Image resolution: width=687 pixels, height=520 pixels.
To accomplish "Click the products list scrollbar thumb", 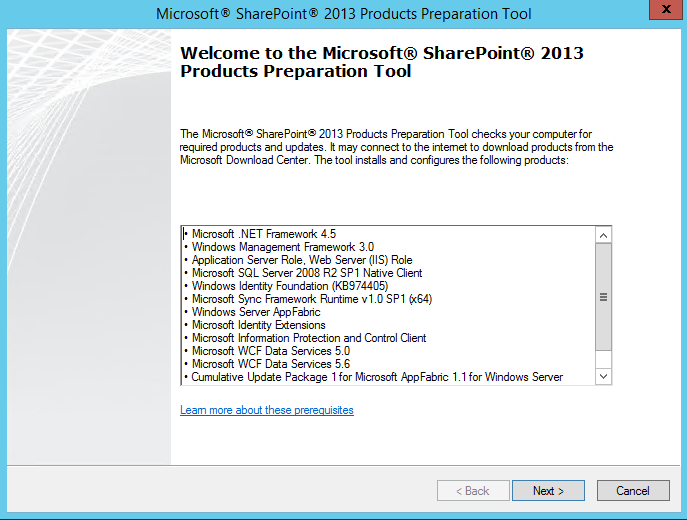I will pos(603,297).
